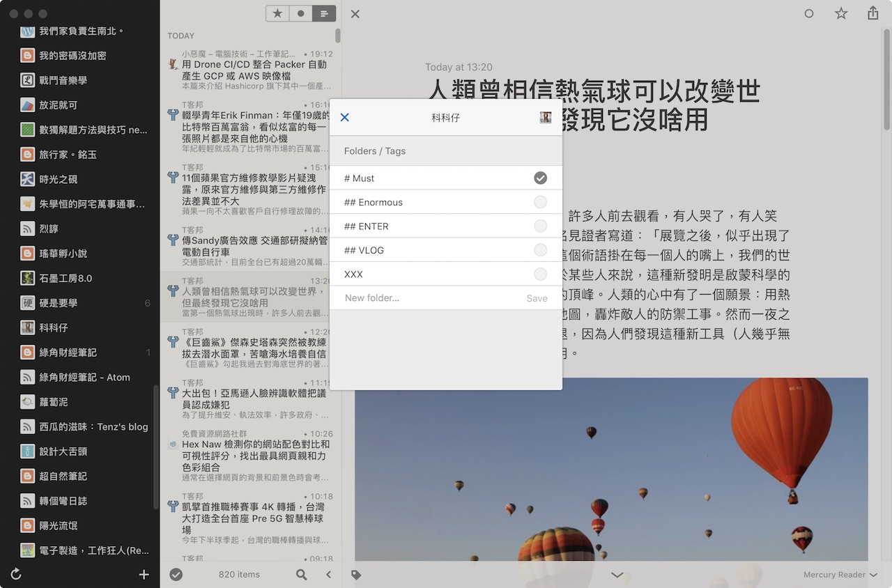This screenshot has height=588, width=892.
Task: Check the ## VLOG folder option
Action: point(540,250)
